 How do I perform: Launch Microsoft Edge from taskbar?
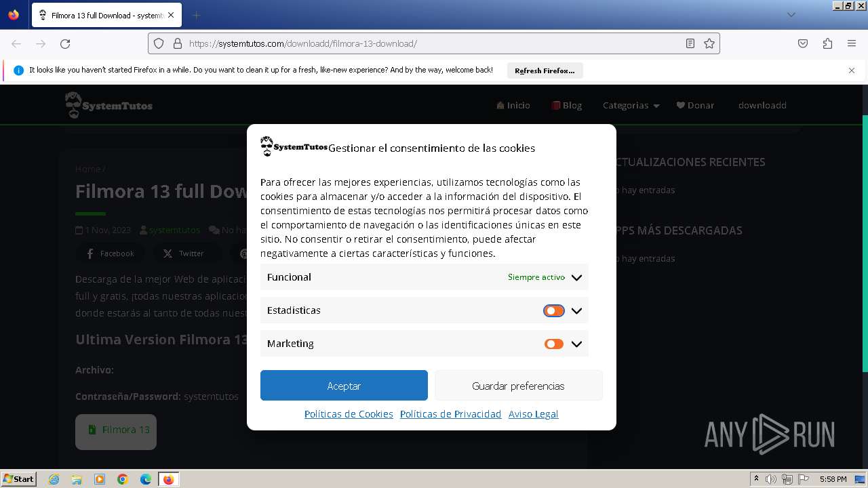(x=146, y=479)
